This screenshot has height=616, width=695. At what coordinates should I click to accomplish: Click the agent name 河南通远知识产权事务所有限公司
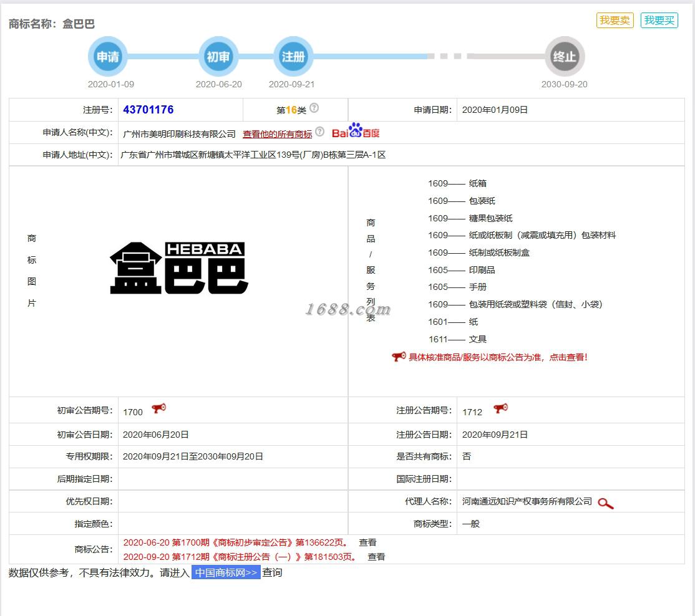(527, 501)
